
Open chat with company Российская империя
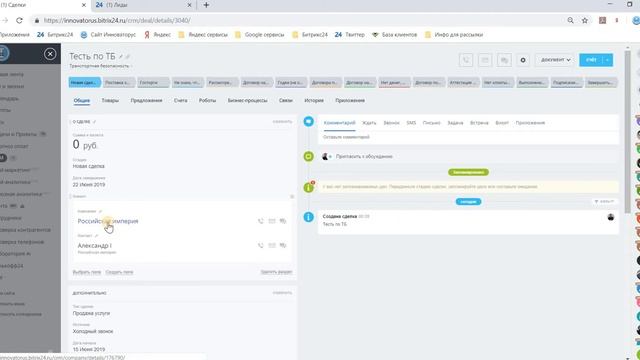click(x=283, y=221)
